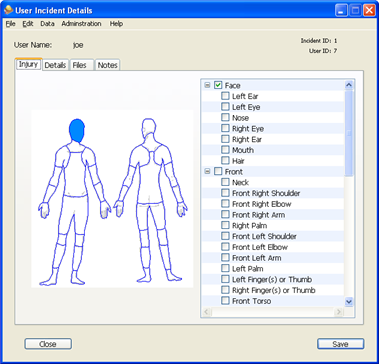This screenshot has width=379, height=364.
Task: Enable Front Left Elbow checkbox
Action: [x=225, y=247]
